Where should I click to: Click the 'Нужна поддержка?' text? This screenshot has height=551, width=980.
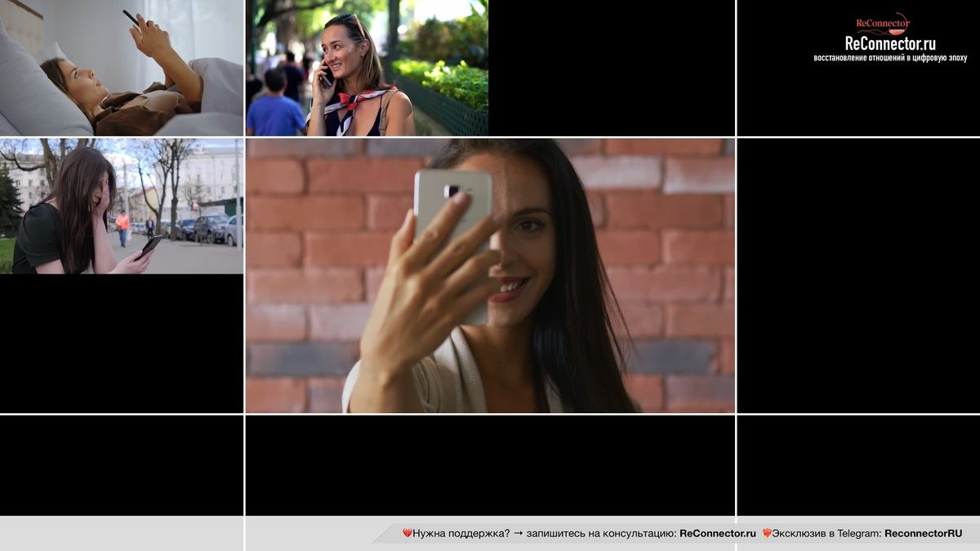tap(461, 533)
